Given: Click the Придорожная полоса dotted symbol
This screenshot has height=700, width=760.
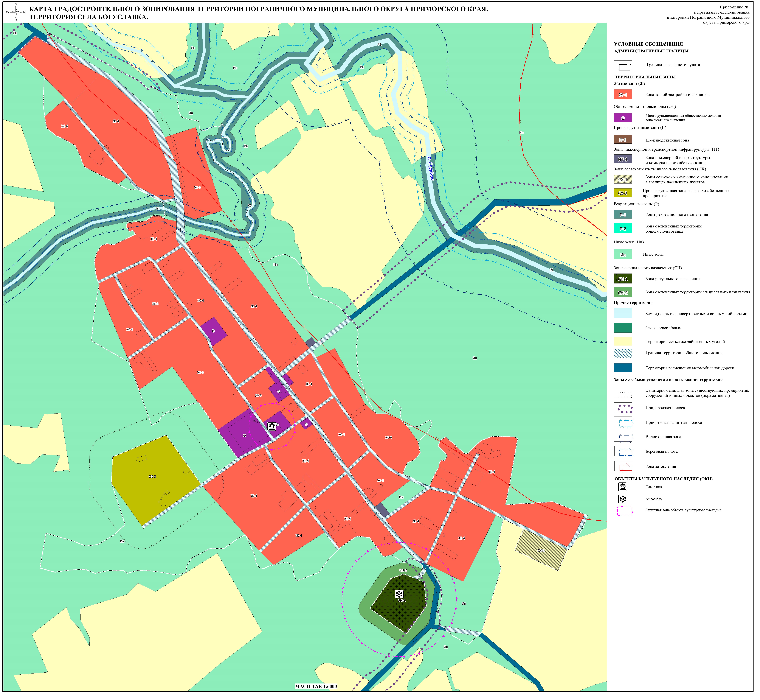Looking at the screenshot, I should pyautogui.click(x=623, y=408).
